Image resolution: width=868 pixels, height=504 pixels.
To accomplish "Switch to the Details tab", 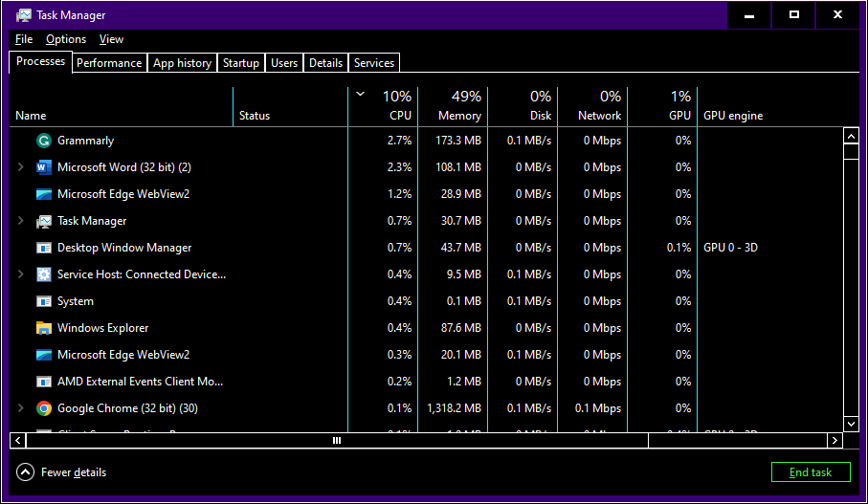I will [x=325, y=63].
